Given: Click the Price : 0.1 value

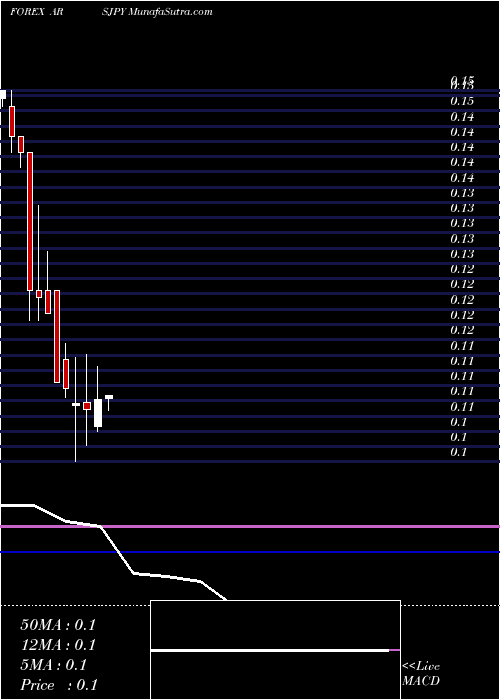Looking at the screenshot, I should pyautogui.click(x=59, y=685).
